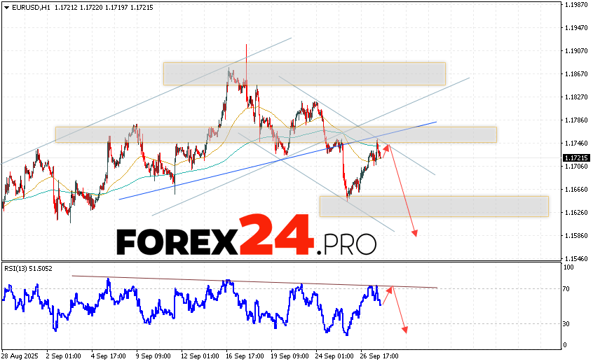The width and height of the screenshot is (593, 364).
Task: Select the 28 Aug 2025 date label
Action: tap(20, 356)
